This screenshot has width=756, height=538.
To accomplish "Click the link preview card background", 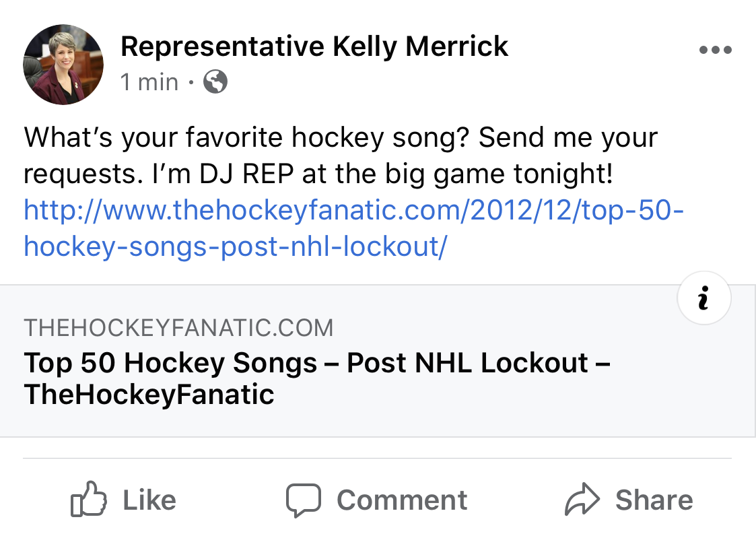I will click(378, 361).
